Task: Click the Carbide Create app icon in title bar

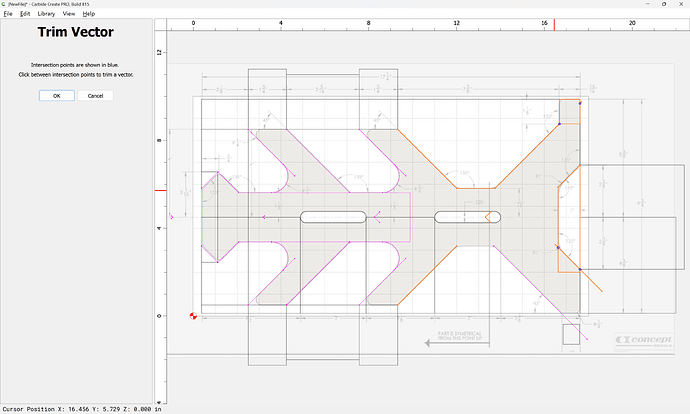Action: click(x=4, y=4)
